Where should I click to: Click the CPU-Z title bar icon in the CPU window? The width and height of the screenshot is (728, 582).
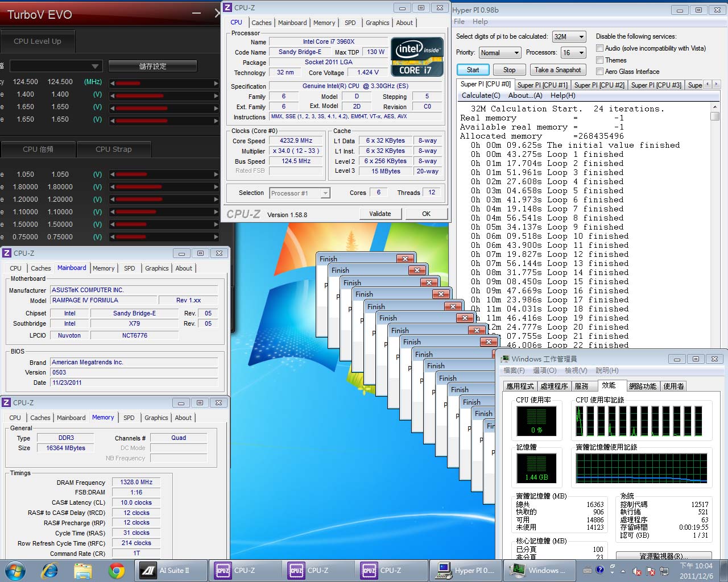point(228,7)
